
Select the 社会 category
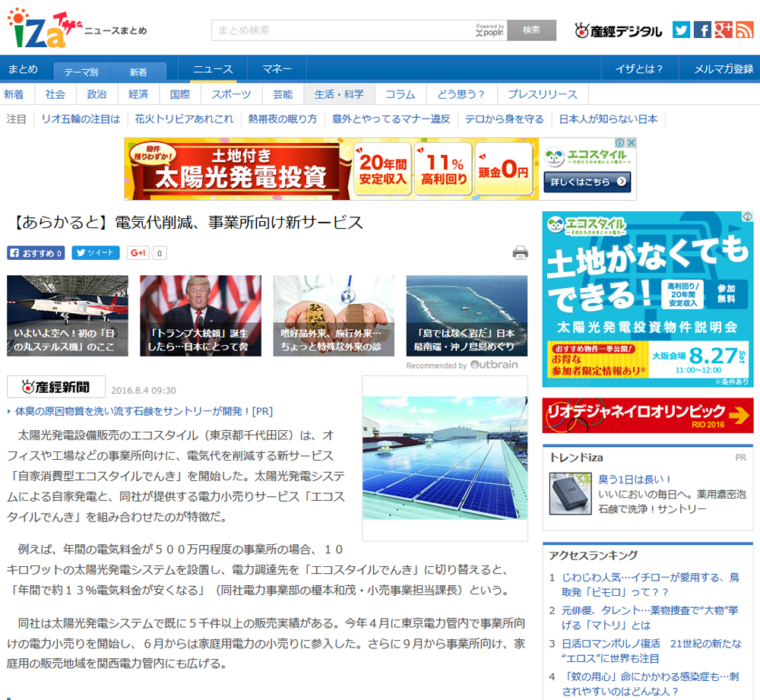pyautogui.click(x=55, y=94)
